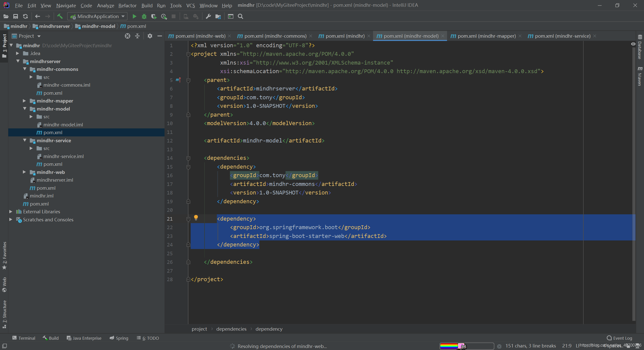Open the Maven side panel

tap(640, 76)
